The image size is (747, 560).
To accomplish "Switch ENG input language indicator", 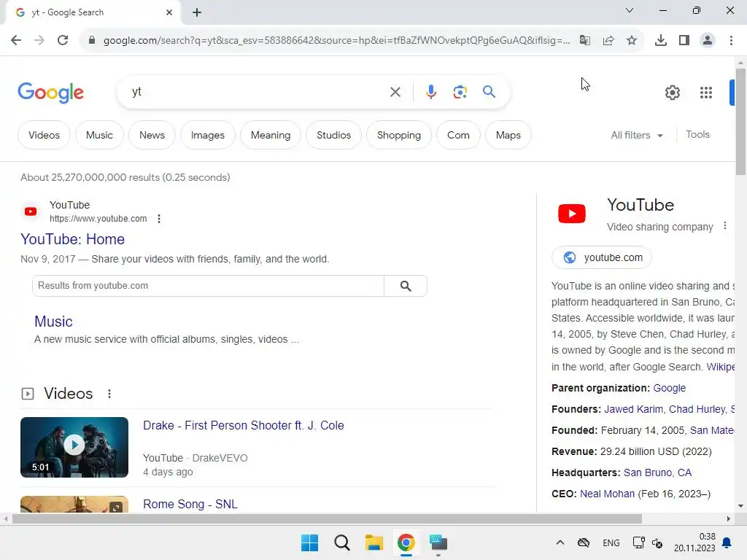I will point(611,542).
